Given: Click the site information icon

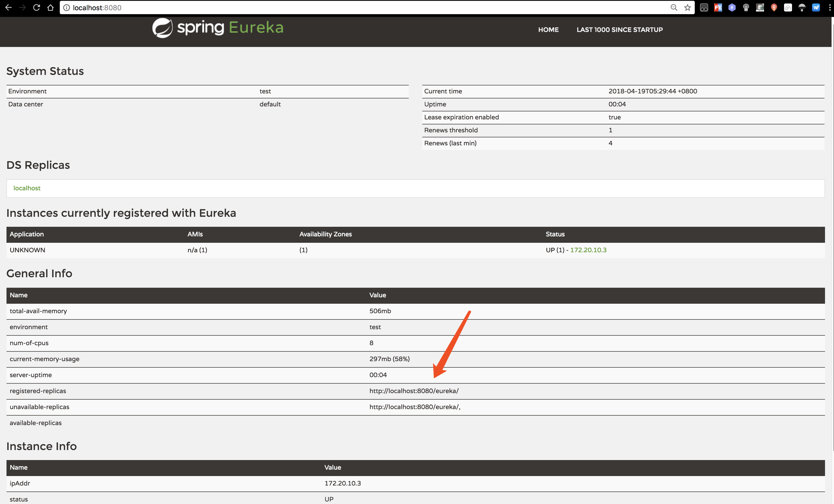Looking at the screenshot, I should 66,7.
